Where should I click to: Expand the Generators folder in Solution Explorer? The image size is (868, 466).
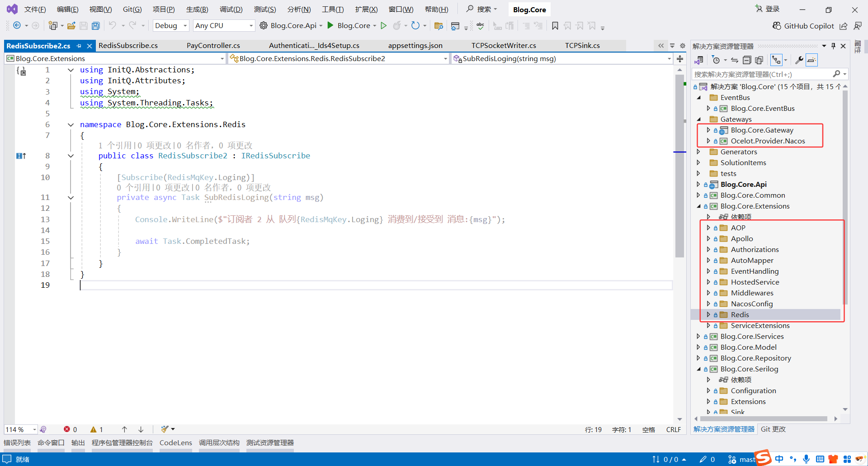click(x=698, y=152)
